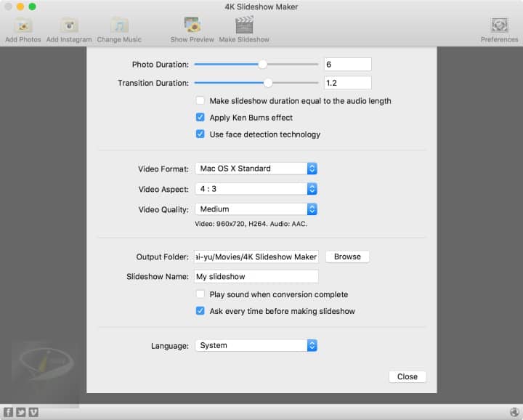
Task: Disable the Apply Ken Burns effect checkbox
Action: [200, 118]
